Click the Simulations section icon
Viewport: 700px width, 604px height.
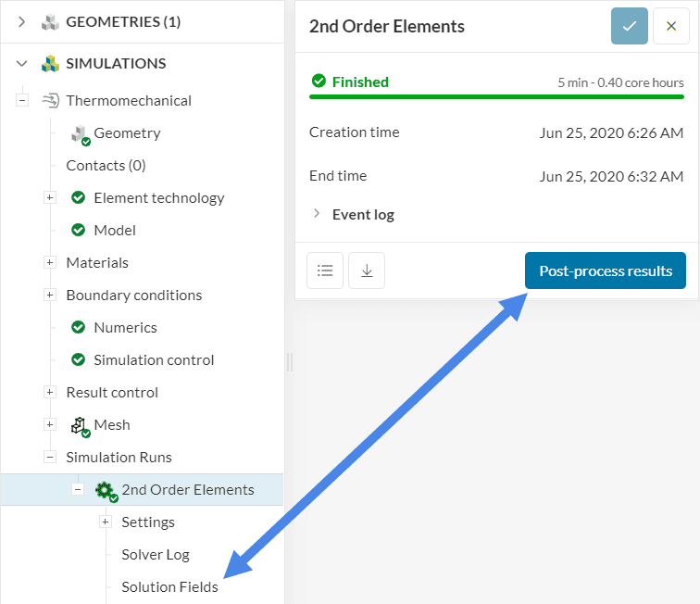50,64
